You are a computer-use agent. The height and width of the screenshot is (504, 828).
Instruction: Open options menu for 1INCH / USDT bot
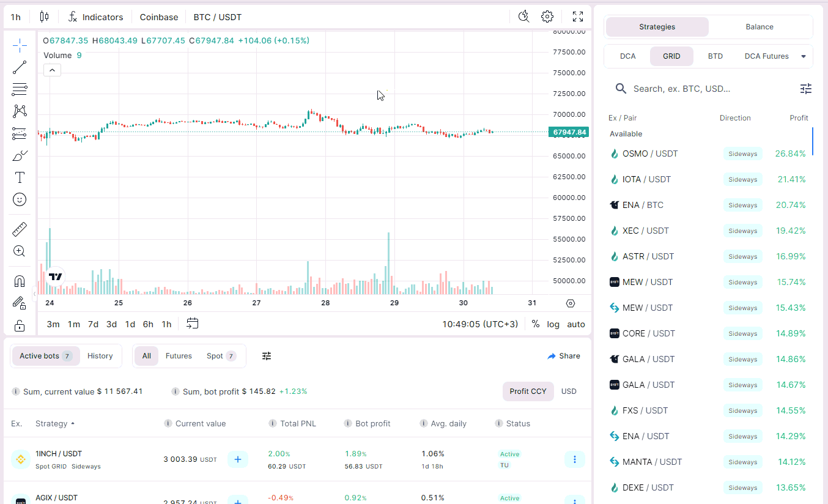[574, 459]
